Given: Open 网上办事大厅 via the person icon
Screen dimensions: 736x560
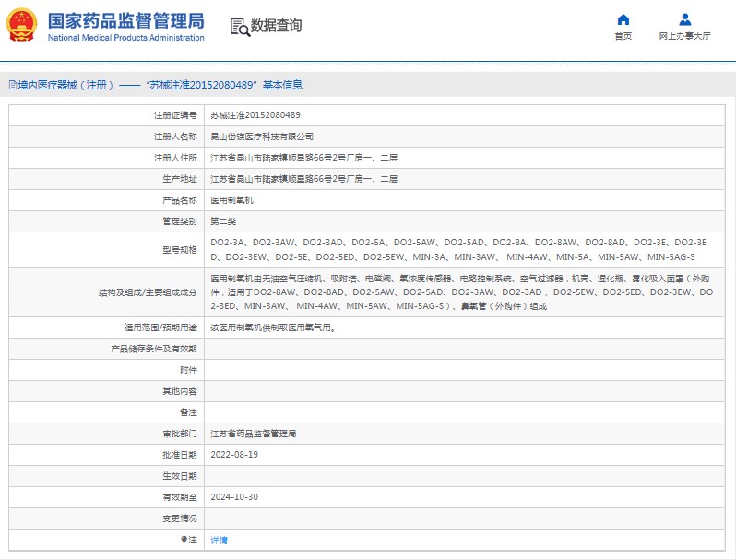Looking at the screenshot, I should tap(684, 19).
